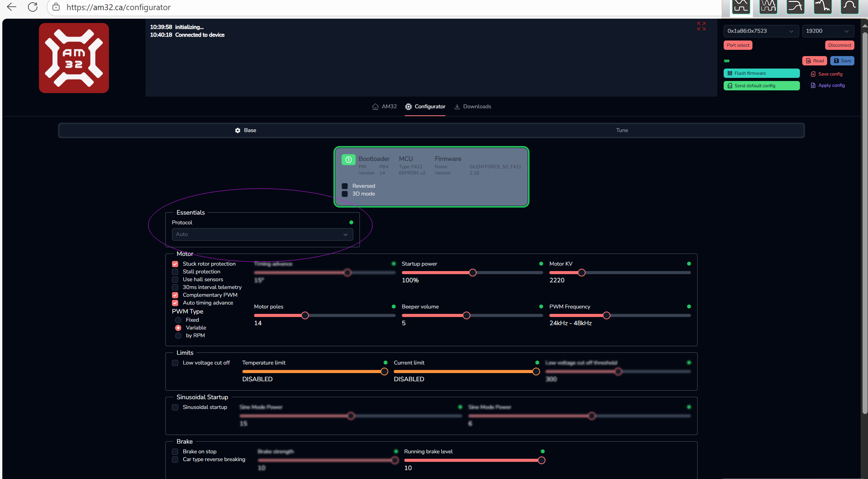868x479 pixels.
Task: Open the 0x1a86:0x7523 port dropdown
Action: click(x=761, y=31)
